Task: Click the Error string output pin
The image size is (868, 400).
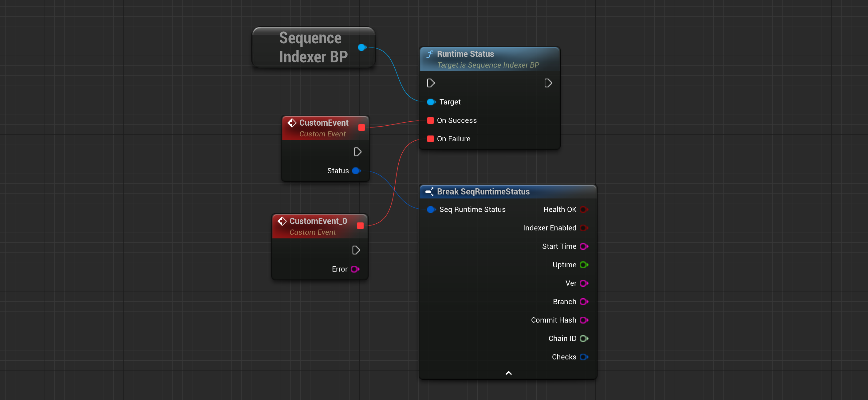Action: [x=354, y=269]
